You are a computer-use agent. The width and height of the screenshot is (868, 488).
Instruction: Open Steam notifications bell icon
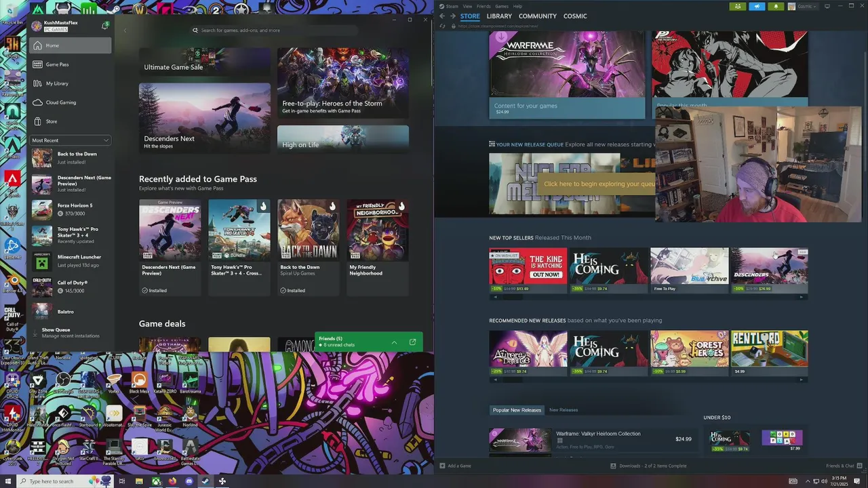pyautogui.click(x=776, y=6)
